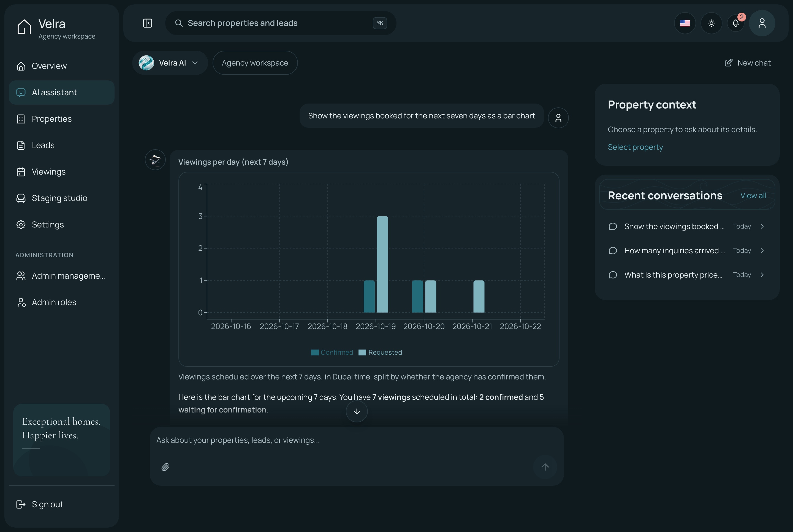Toggle the Confirmed legend swatch
The height and width of the screenshot is (532, 793).
315,352
